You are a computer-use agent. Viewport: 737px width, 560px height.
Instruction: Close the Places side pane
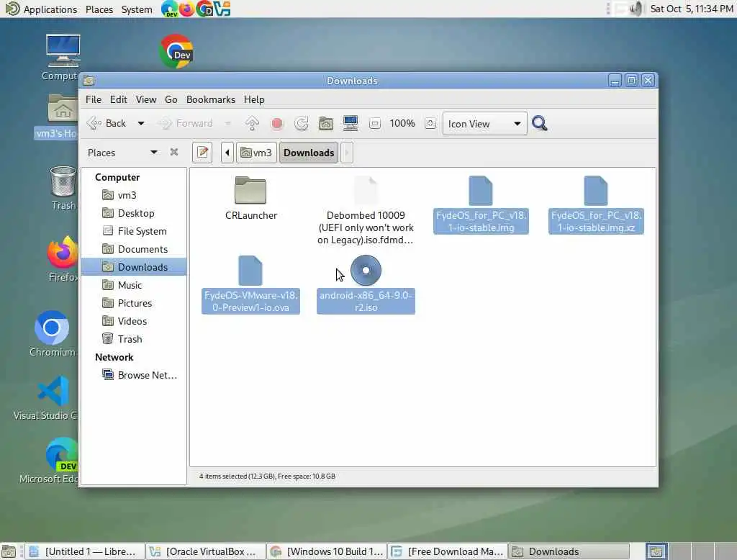click(174, 152)
